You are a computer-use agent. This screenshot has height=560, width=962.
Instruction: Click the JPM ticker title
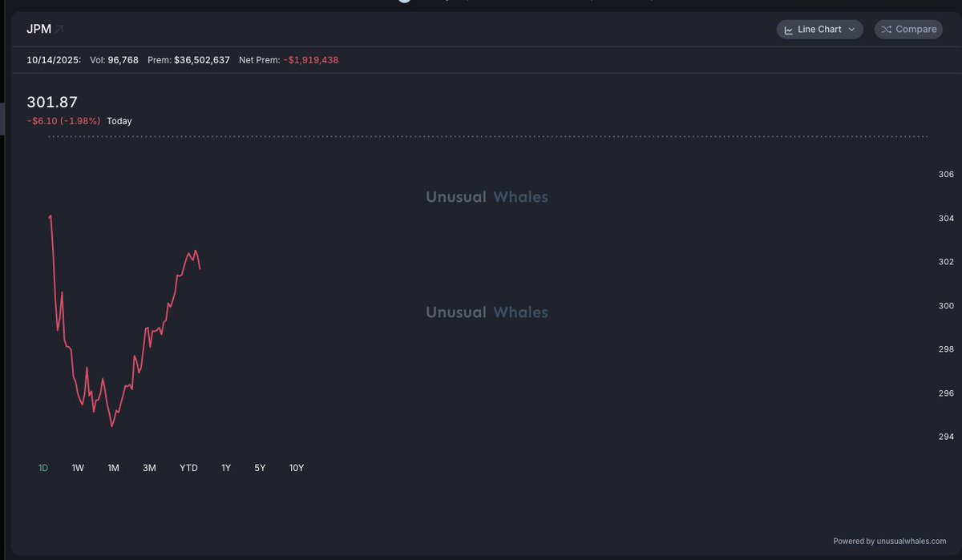(38, 29)
